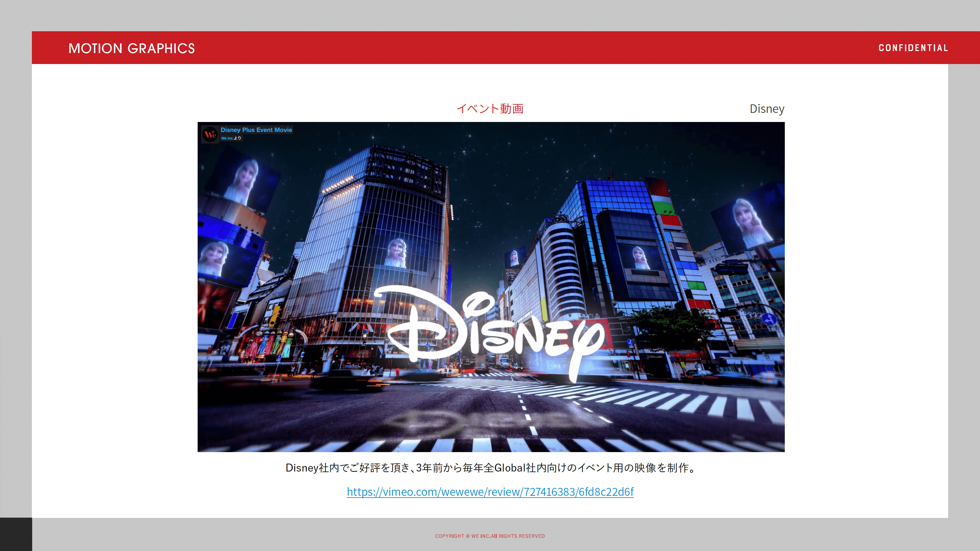The image size is (980, 551).
Task: Open the Disney Plus Event Movie title
Action: click(256, 130)
